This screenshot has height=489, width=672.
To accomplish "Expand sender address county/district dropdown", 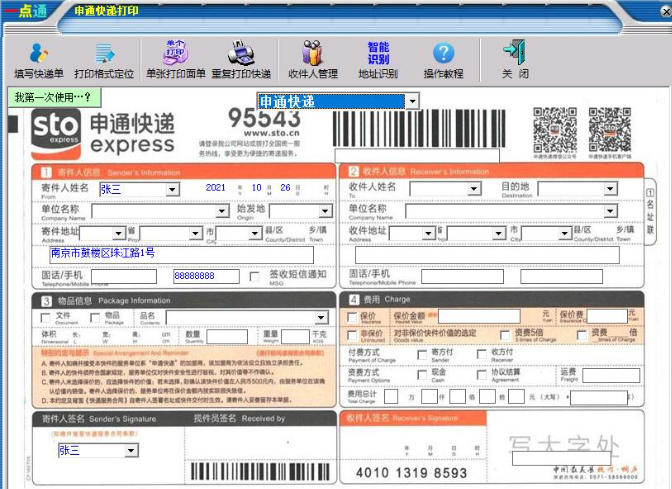I will tap(255, 234).
